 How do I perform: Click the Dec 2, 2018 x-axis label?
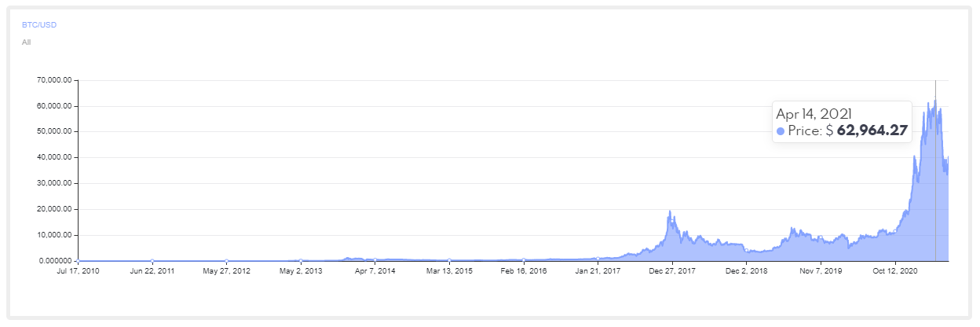pos(746,270)
